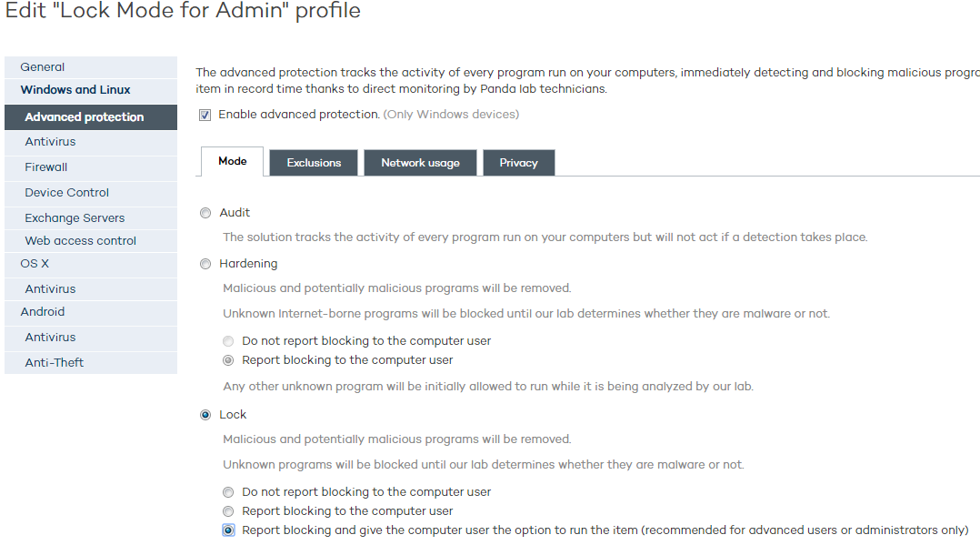Go to Web access control
980x545 pixels.
coord(81,241)
